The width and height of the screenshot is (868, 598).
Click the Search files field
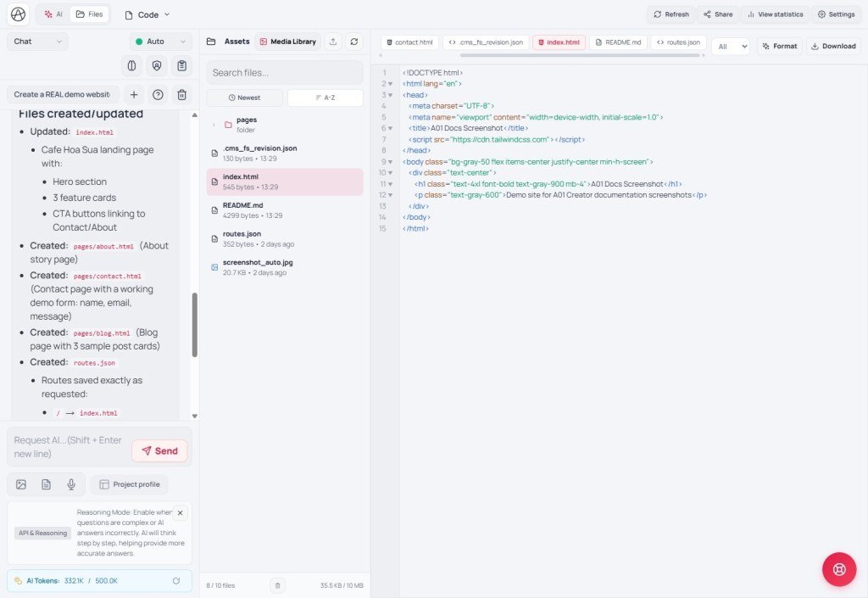285,73
